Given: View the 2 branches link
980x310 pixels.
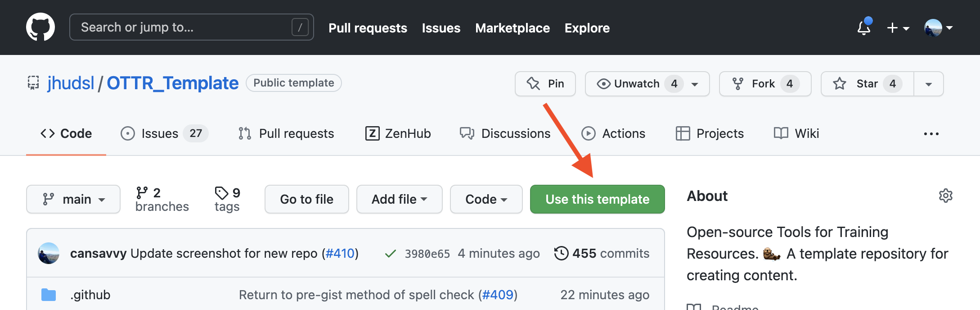Looking at the screenshot, I should click(x=162, y=199).
